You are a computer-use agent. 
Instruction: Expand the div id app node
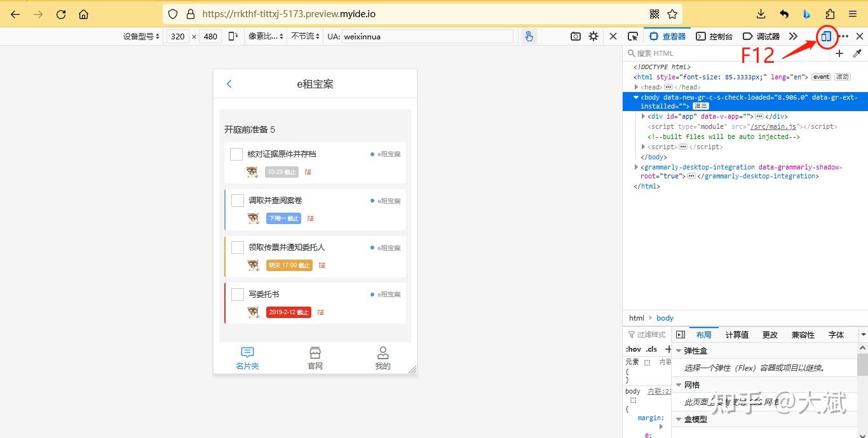tap(643, 116)
